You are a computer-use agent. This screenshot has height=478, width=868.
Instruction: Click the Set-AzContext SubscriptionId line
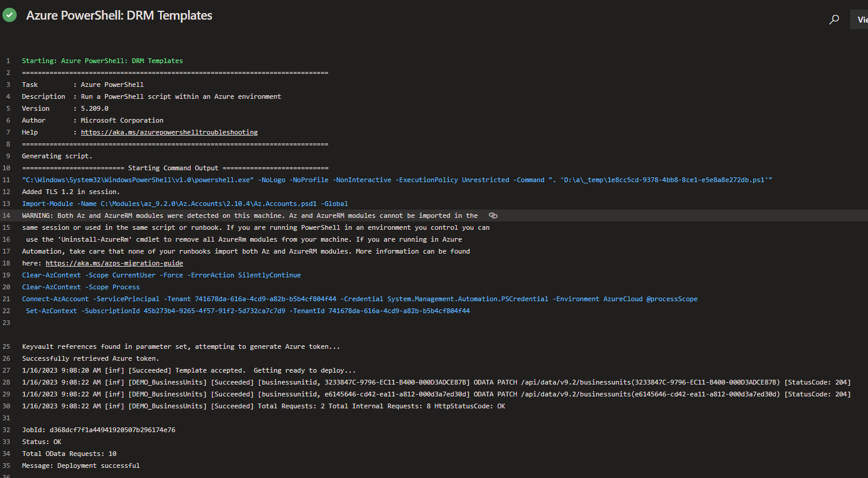click(248, 311)
